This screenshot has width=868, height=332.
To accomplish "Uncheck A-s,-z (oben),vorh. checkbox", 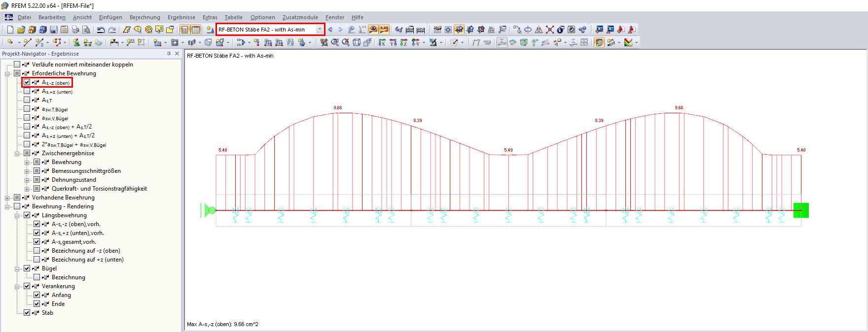I will (37, 224).
